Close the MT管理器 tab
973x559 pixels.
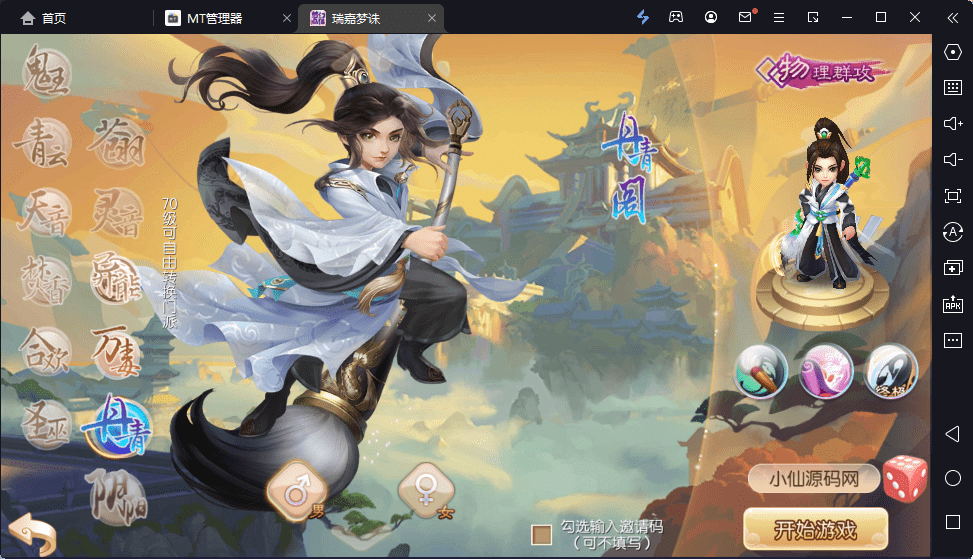coord(287,19)
